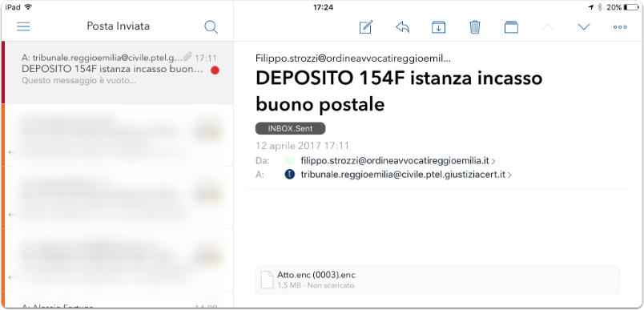Click the Posta Inviata title
The image size is (644, 310).
point(119,26)
